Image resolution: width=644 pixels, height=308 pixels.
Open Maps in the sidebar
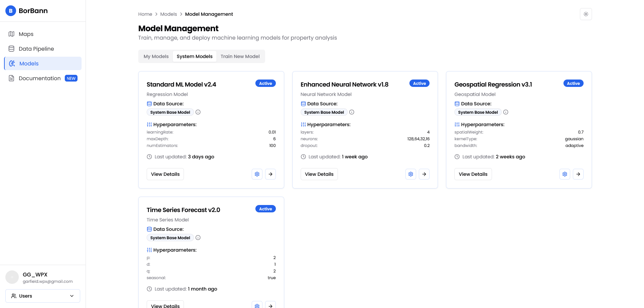coord(26,34)
